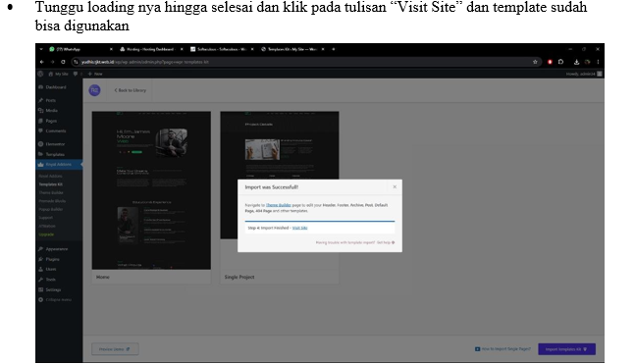Switch to the Softaculous browser tab
Screen dimensions: 635x364
pyautogui.click(x=219, y=49)
